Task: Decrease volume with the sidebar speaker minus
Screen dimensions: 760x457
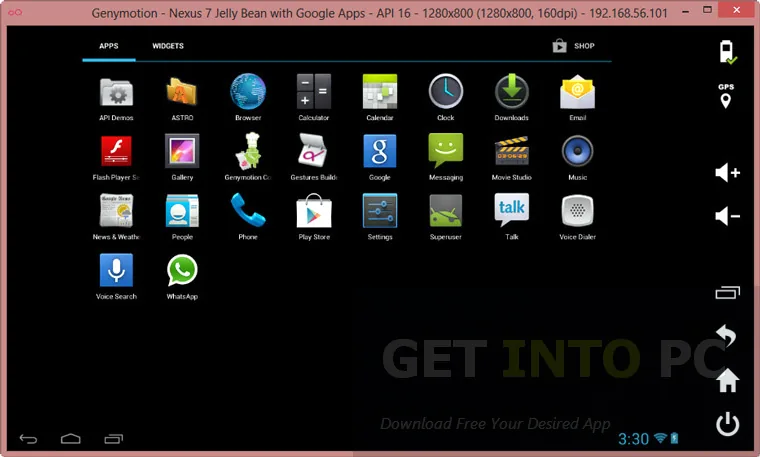Action: pos(728,216)
